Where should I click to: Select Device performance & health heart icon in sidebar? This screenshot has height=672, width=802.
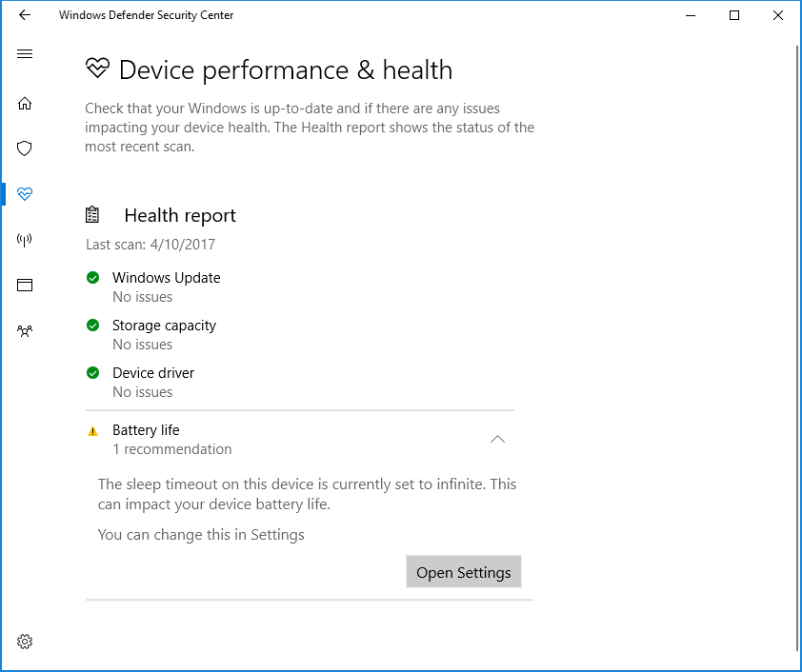point(25,193)
